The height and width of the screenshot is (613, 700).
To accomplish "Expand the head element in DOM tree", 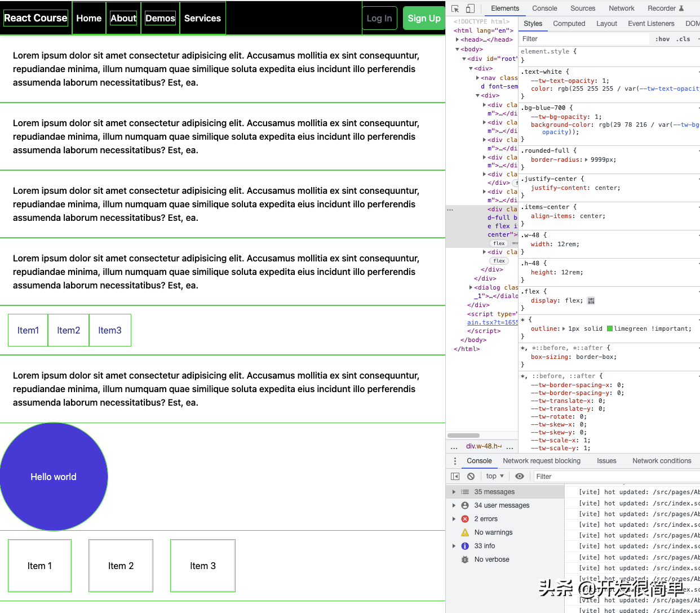I will point(457,39).
